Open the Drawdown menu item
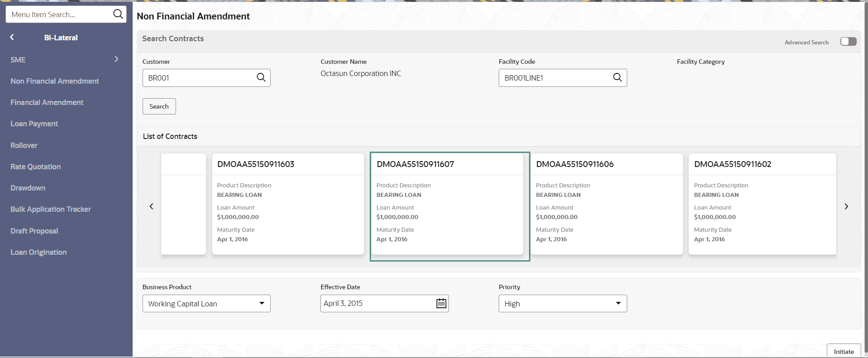 tap(28, 188)
